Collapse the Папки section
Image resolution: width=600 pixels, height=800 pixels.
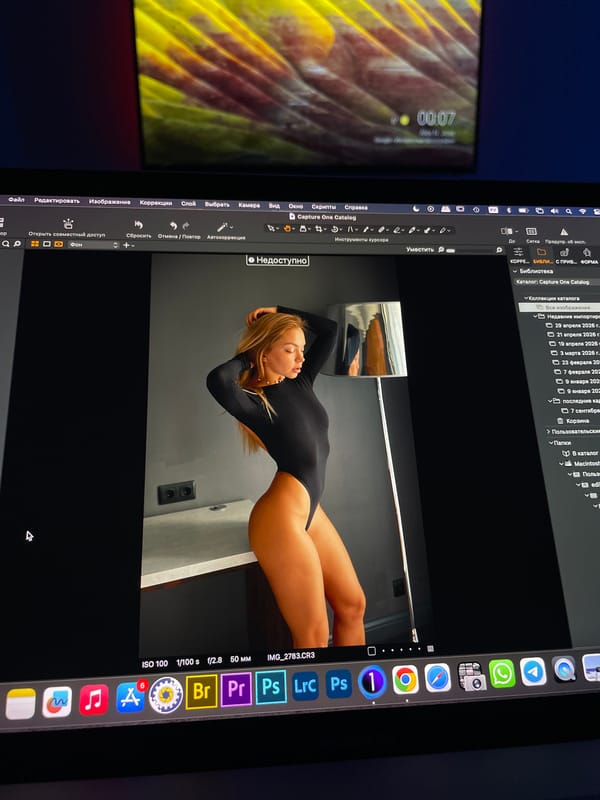(552, 443)
